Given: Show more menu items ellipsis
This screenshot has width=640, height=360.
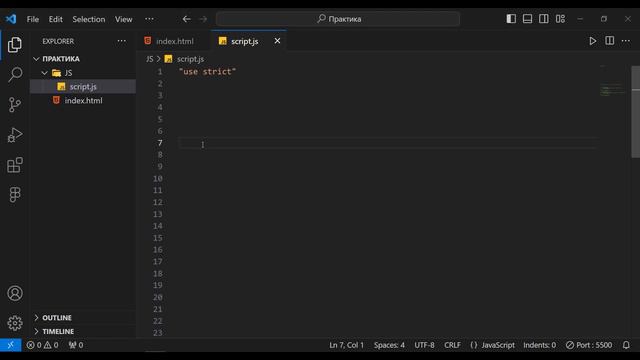Looking at the screenshot, I should click(x=149, y=19).
